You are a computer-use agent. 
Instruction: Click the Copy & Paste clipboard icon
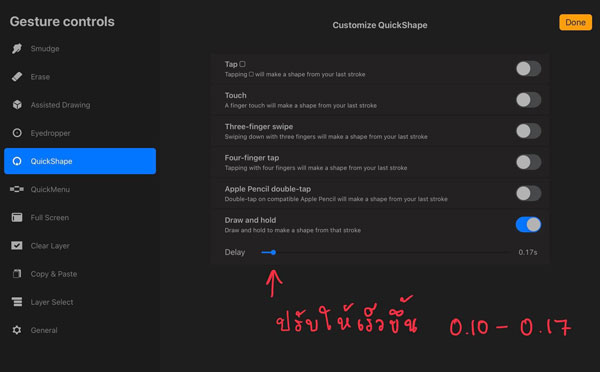tap(17, 274)
